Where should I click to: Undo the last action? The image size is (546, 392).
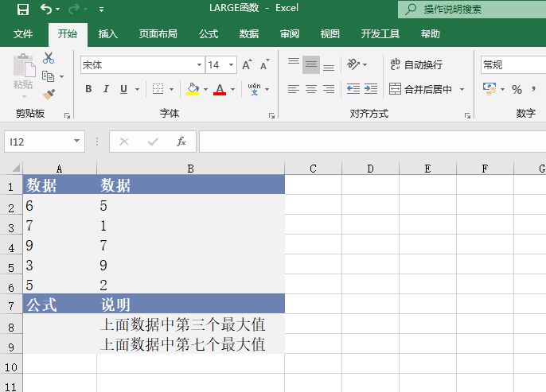pyautogui.click(x=46, y=10)
